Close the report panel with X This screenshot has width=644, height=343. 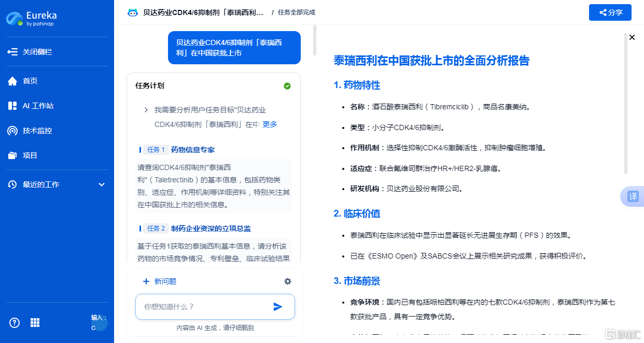pos(632,37)
